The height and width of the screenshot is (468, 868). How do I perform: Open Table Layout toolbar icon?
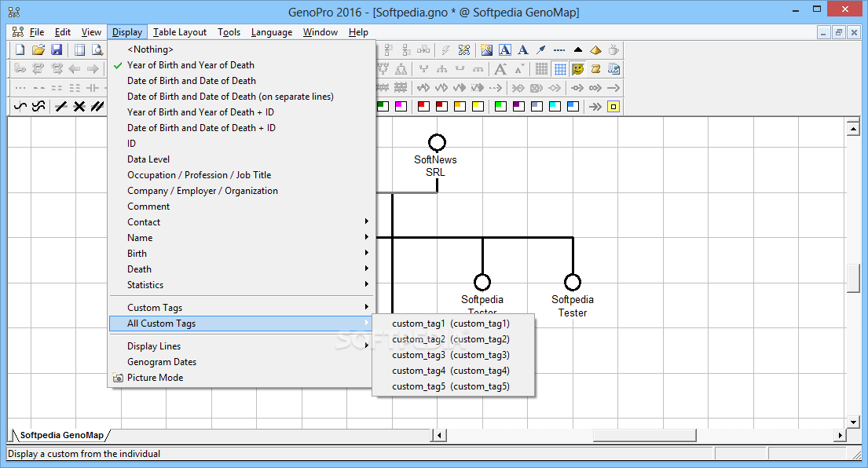79,49
